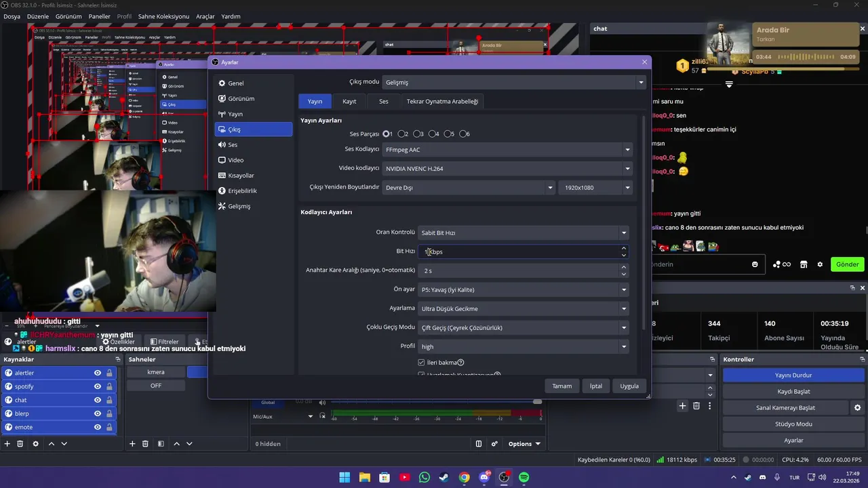
Task: Select audio track 2 radio button
Action: (402, 134)
